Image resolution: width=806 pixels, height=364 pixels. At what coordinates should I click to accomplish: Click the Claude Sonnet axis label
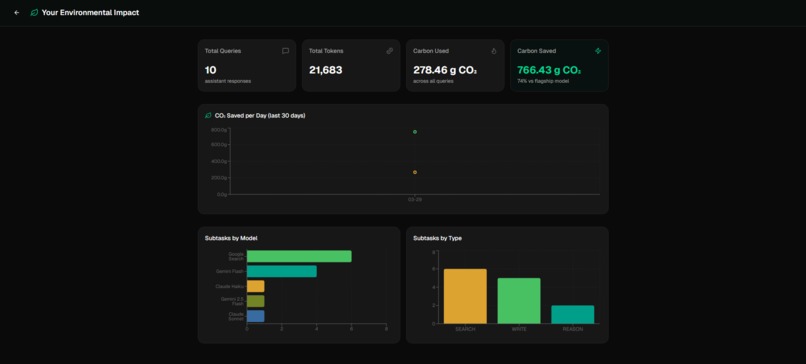pos(236,316)
